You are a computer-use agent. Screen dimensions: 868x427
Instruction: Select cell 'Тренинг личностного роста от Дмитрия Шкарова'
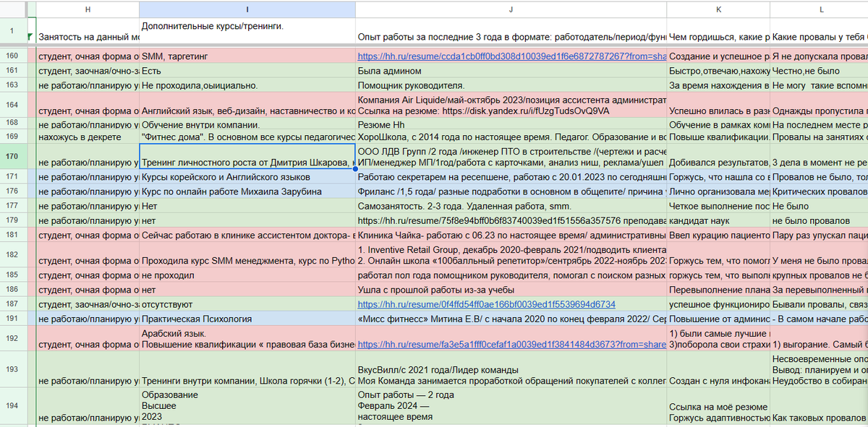(247, 157)
